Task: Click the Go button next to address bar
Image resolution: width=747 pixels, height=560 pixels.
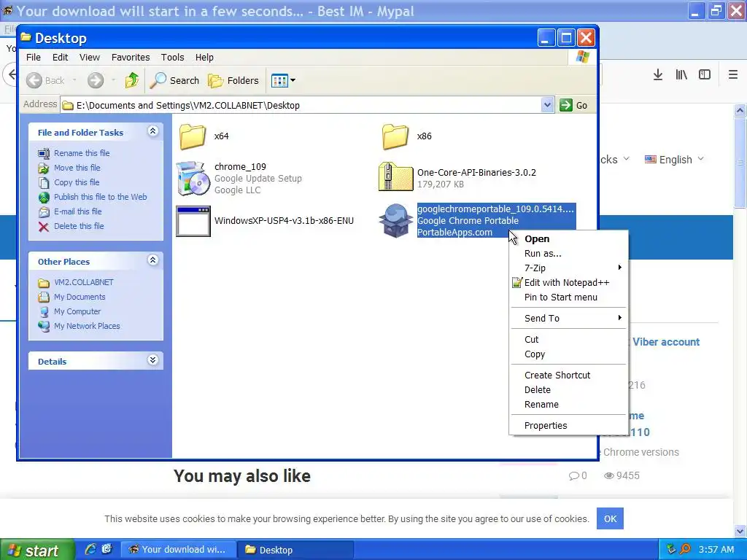Action: (x=573, y=105)
